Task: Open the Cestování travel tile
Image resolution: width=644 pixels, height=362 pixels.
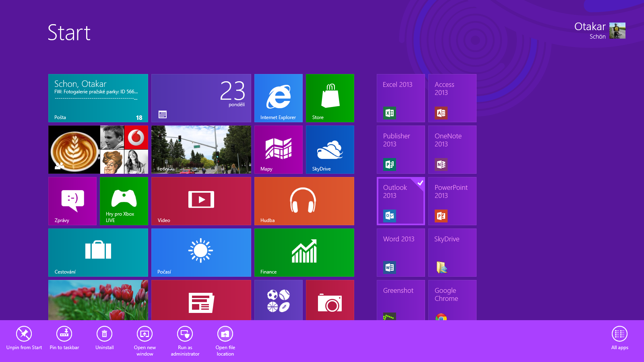Action: coord(98,253)
